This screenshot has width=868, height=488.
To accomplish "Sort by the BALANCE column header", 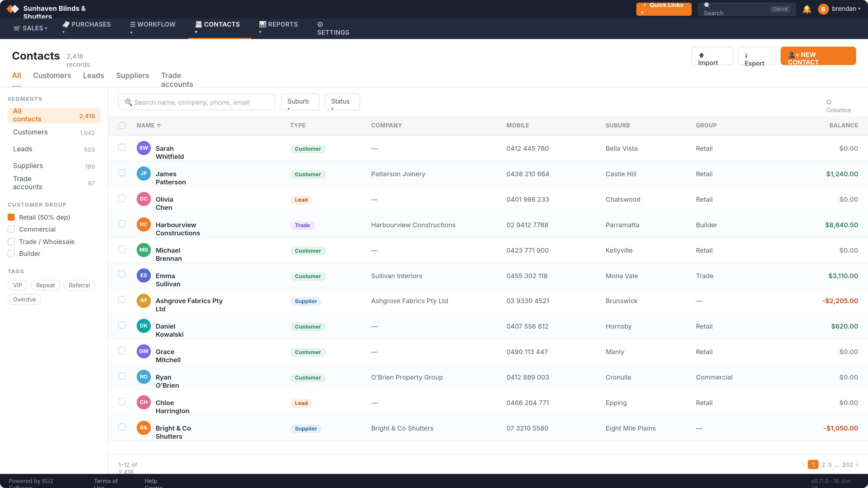I will pos(843,125).
